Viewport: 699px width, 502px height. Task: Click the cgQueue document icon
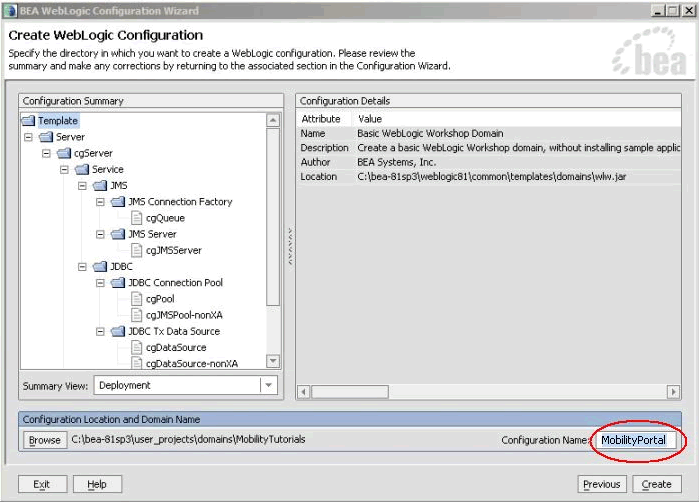click(137, 218)
